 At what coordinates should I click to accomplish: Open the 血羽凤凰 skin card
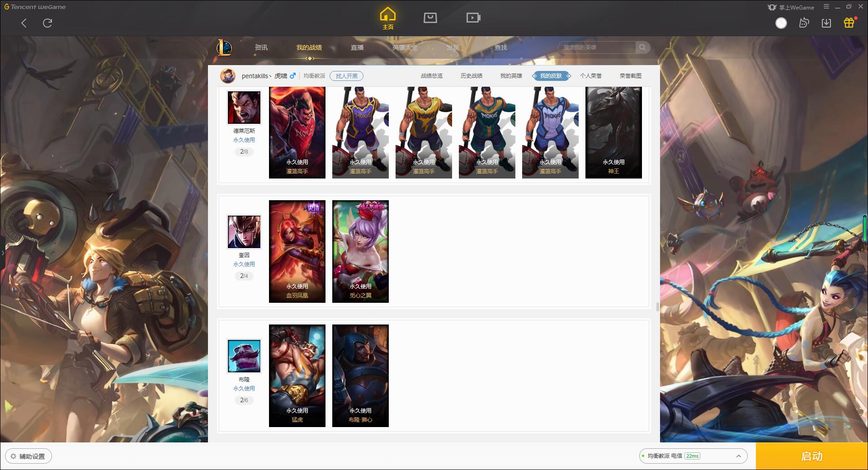click(x=297, y=251)
